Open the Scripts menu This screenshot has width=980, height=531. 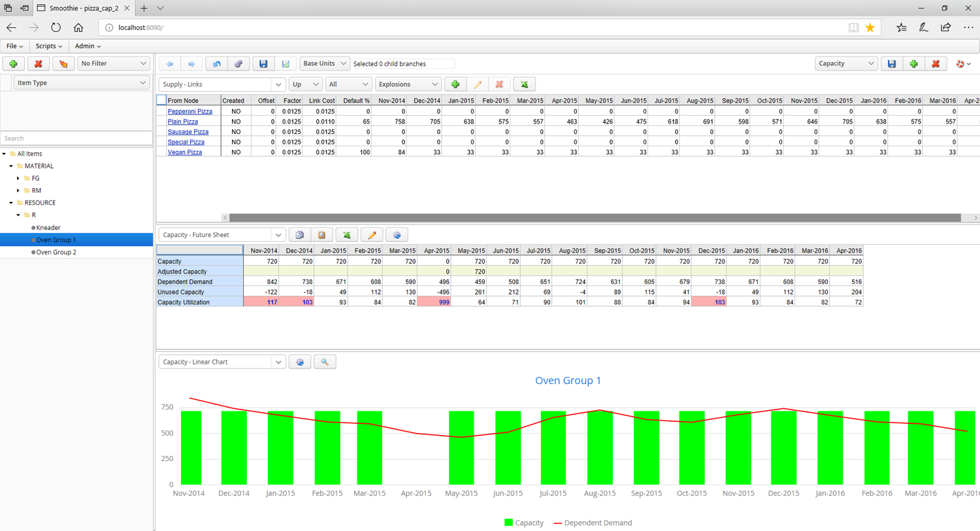tap(48, 46)
